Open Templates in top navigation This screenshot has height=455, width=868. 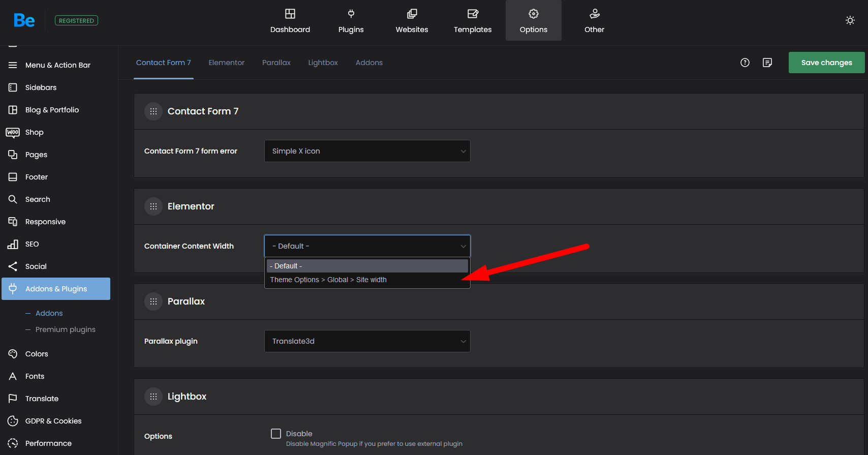pos(473,21)
